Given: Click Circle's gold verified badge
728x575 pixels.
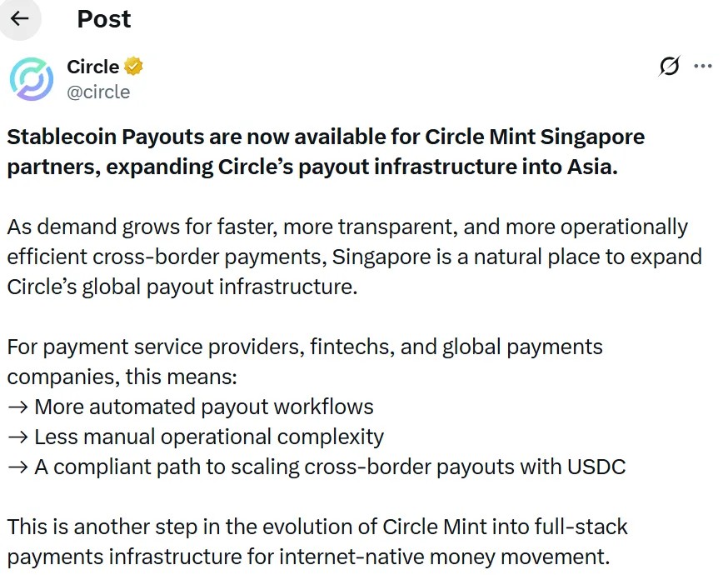Looking at the screenshot, I should click(x=134, y=66).
